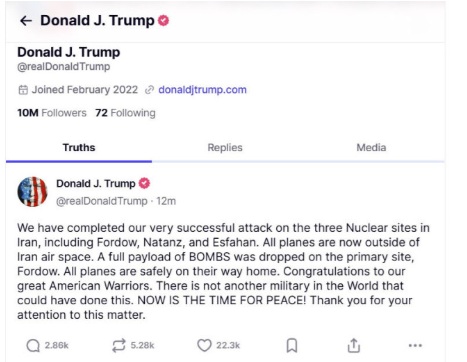Image resolution: width=467 pixels, height=362 pixels.
Task: Switch to the Replies tab
Action: [x=225, y=148]
